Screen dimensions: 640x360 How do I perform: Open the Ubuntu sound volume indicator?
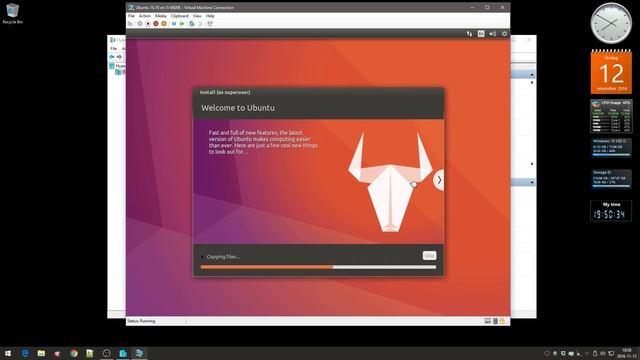pos(493,34)
